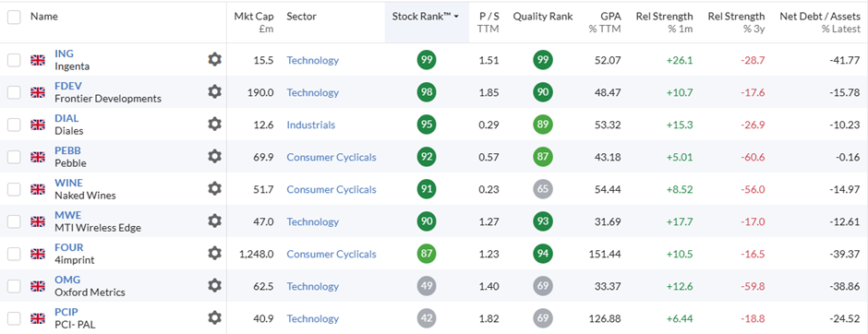Open the FDEV ticker link
Viewport: 868px width, 334px height.
(67, 86)
